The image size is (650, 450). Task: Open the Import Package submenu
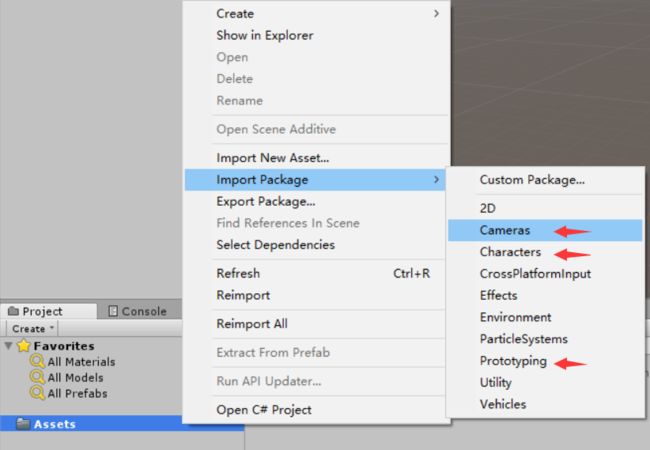point(315,179)
